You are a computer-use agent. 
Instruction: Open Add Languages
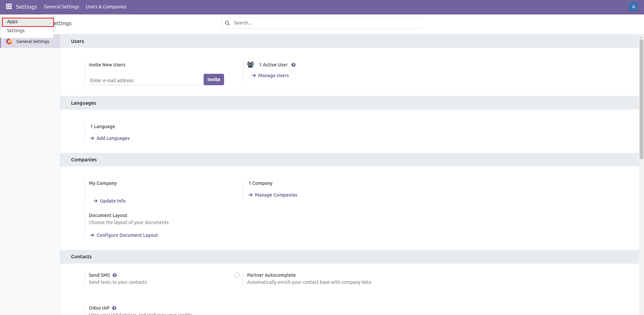(113, 138)
